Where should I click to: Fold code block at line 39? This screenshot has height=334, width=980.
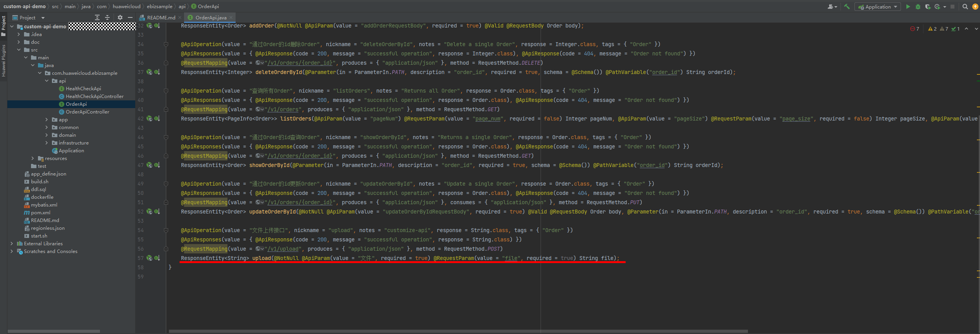tap(166, 91)
